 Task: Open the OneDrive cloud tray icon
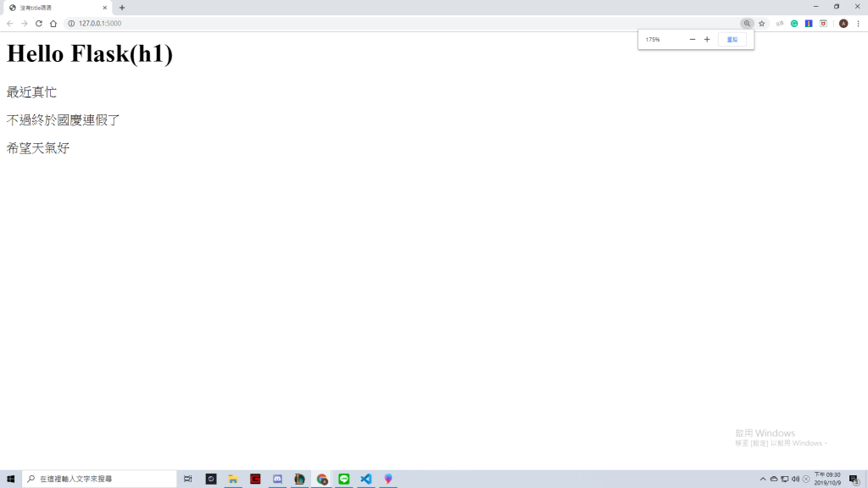click(x=774, y=480)
